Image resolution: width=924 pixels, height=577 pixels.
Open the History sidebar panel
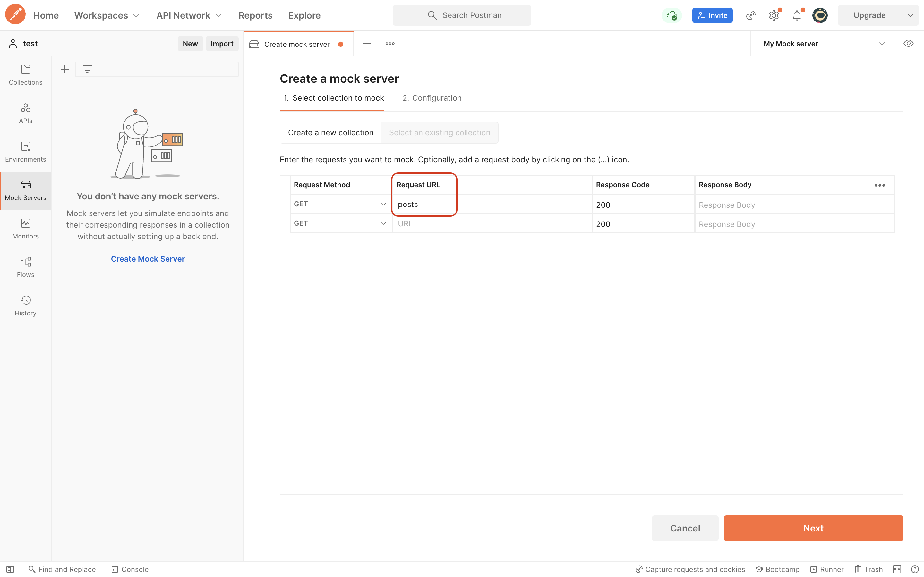(x=26, y=306)
